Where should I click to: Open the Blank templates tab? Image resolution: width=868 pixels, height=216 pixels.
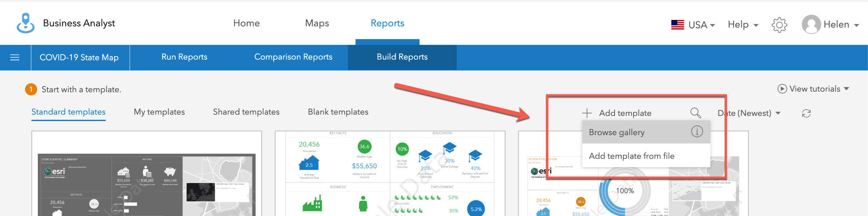[338, 112]
